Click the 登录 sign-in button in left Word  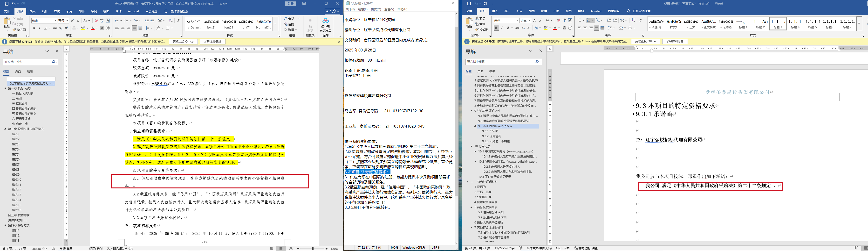[290, 4]
